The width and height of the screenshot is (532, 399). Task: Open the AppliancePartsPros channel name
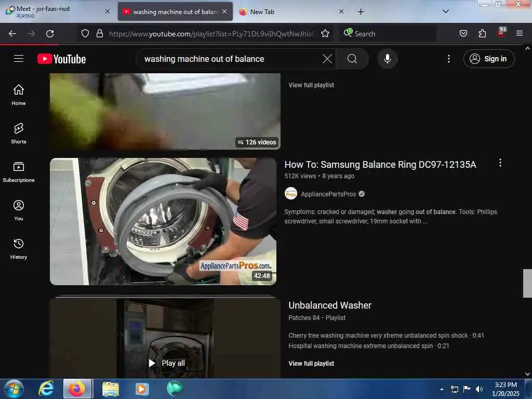(x=328, y=194)
